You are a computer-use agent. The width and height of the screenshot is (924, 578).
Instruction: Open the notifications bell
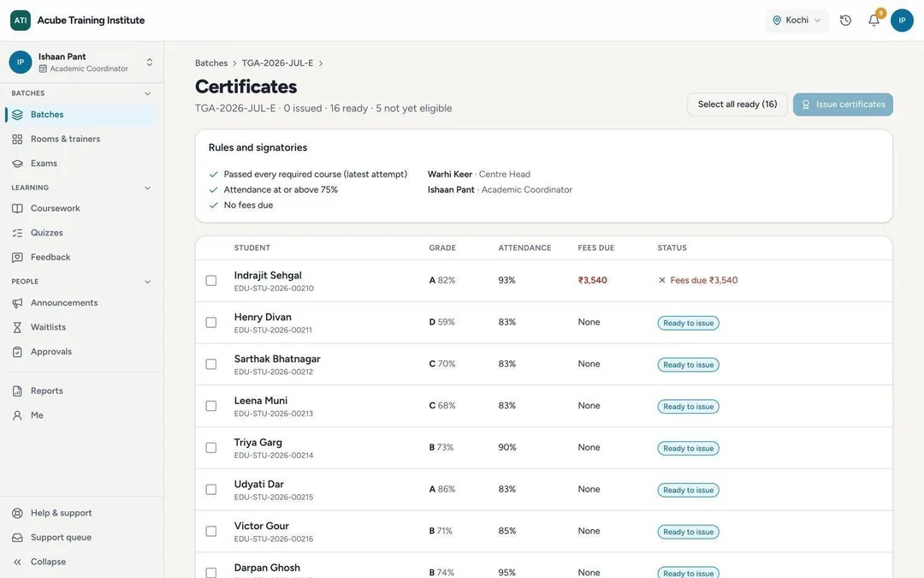pyautogui.click(x=874, y=20)
